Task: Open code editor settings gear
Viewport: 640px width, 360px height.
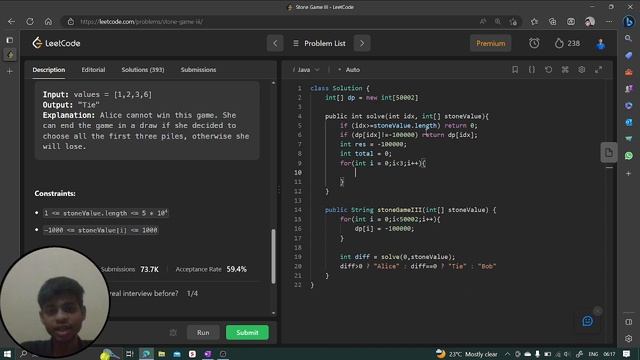Action: (x=582, y=70)
